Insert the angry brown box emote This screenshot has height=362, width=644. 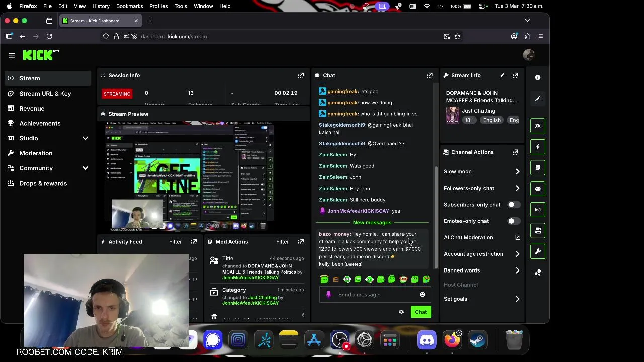pyautogui.click(x=336, y=279)
